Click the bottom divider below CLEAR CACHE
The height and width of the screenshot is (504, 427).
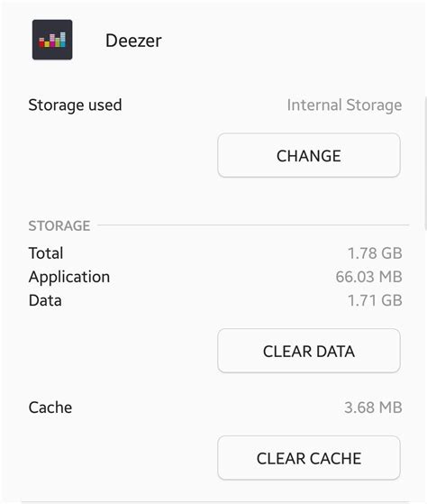(215, 502)
